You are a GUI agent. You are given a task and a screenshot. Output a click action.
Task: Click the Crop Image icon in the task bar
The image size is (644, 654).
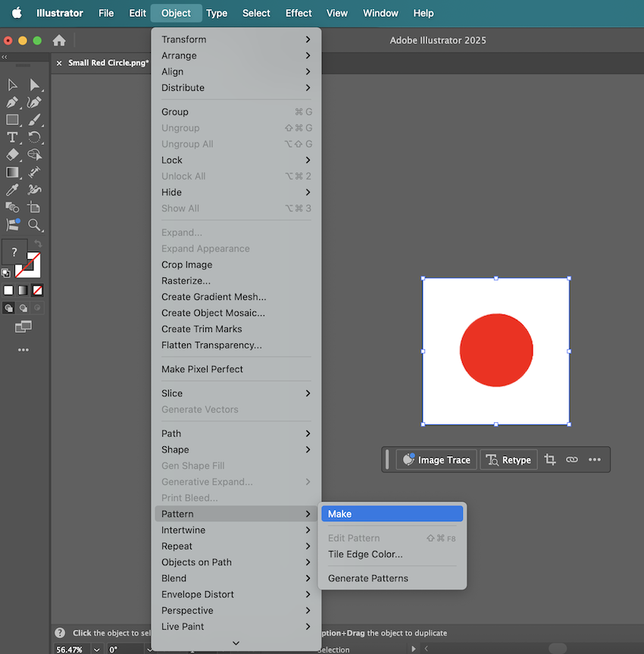coord(550,459)
